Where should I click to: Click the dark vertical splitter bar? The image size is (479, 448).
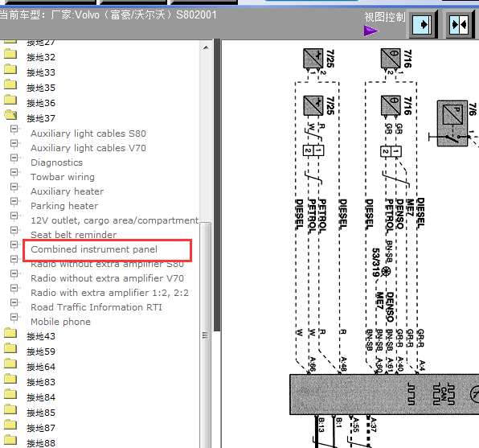tap(217, 185)
